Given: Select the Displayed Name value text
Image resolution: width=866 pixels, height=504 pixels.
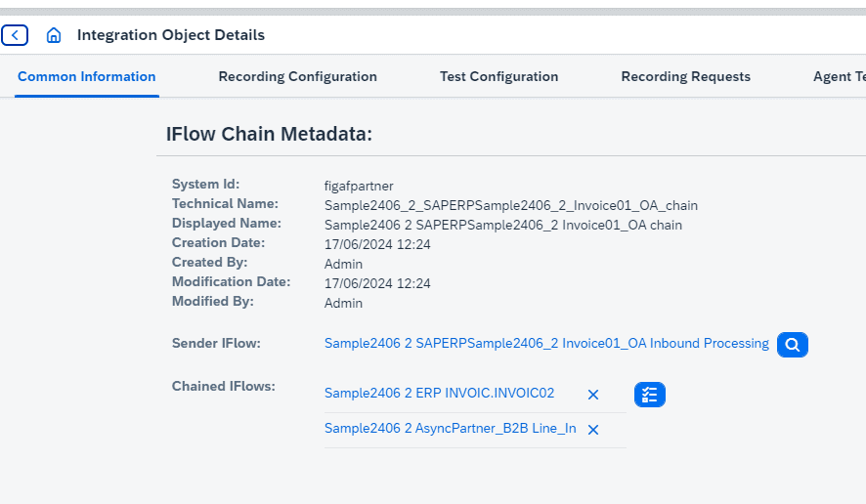Looking at the screenshot, I should pyautogui.click(x=503, y=226).
